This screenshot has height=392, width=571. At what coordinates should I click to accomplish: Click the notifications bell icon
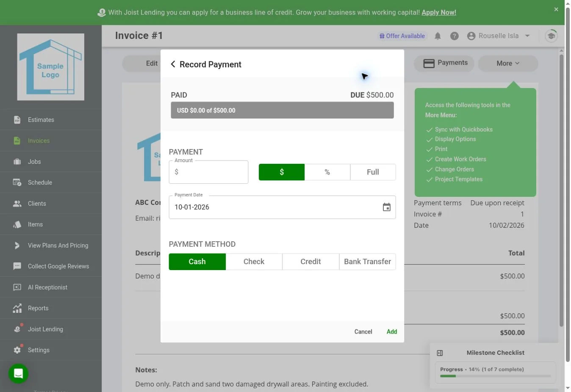[438, 36]
